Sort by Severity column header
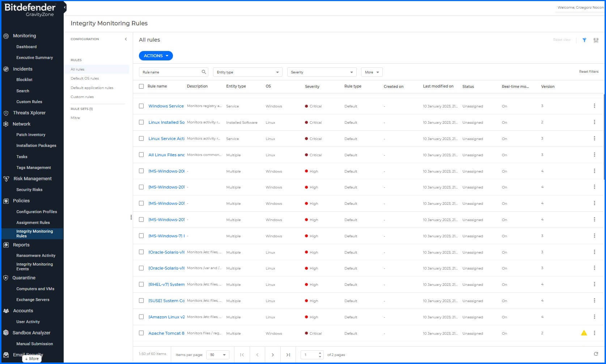The image size is (606, 364). coord(312,87)
